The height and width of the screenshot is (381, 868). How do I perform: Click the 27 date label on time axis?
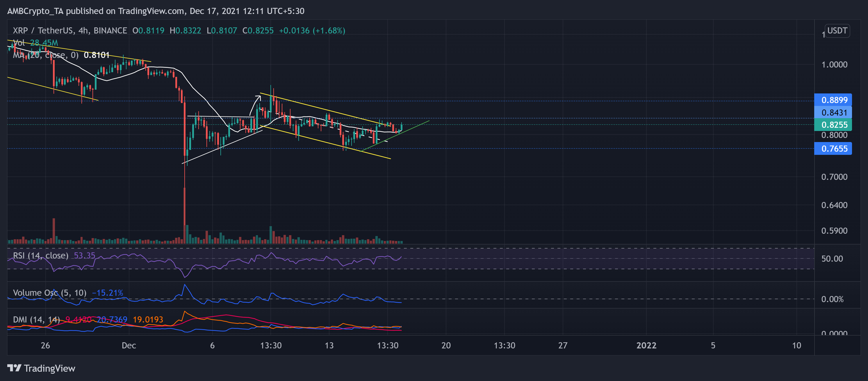click(x=563, y=345)
